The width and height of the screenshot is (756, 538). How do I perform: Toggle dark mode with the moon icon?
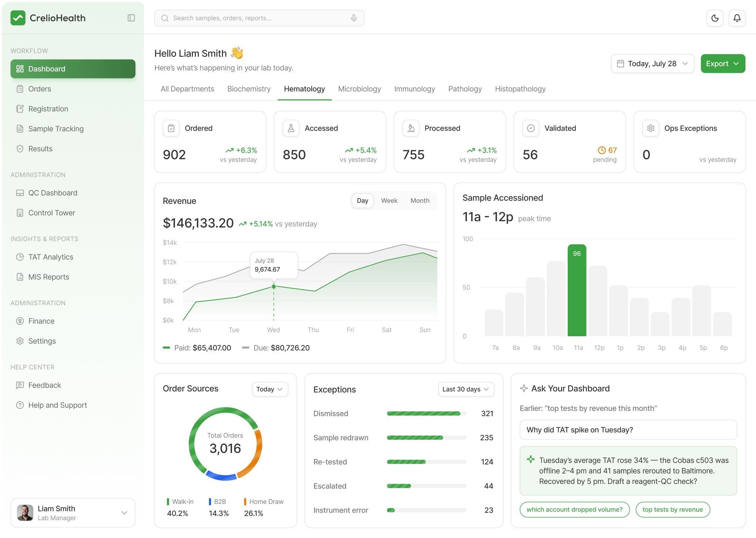(x=715, y=18)
